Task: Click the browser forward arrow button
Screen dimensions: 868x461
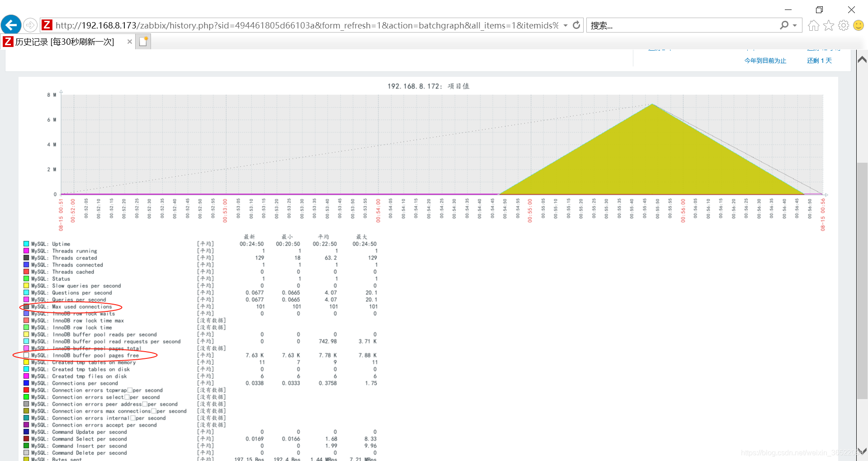Action: pyautogui.click(x=30, y=25)
